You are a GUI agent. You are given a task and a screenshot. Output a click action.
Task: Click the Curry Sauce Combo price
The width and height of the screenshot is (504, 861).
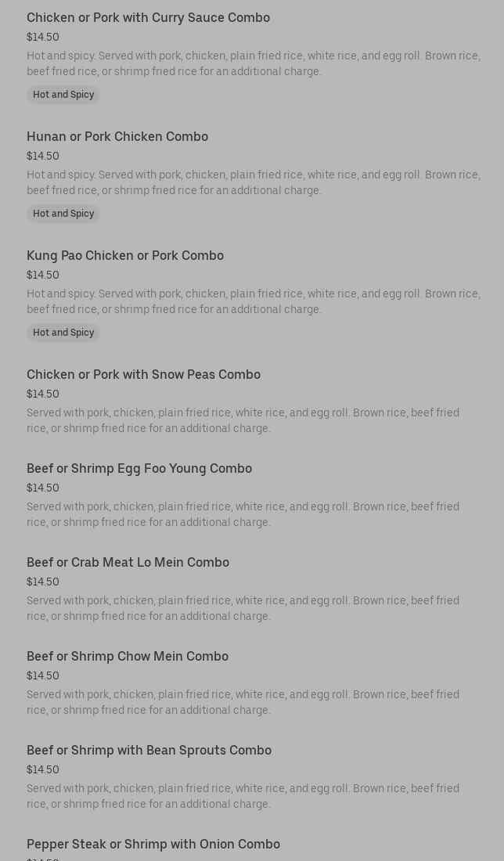click(43, 38)
